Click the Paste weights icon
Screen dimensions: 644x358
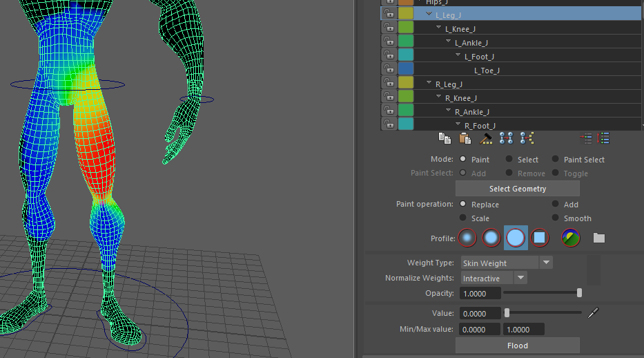[465, 139]
